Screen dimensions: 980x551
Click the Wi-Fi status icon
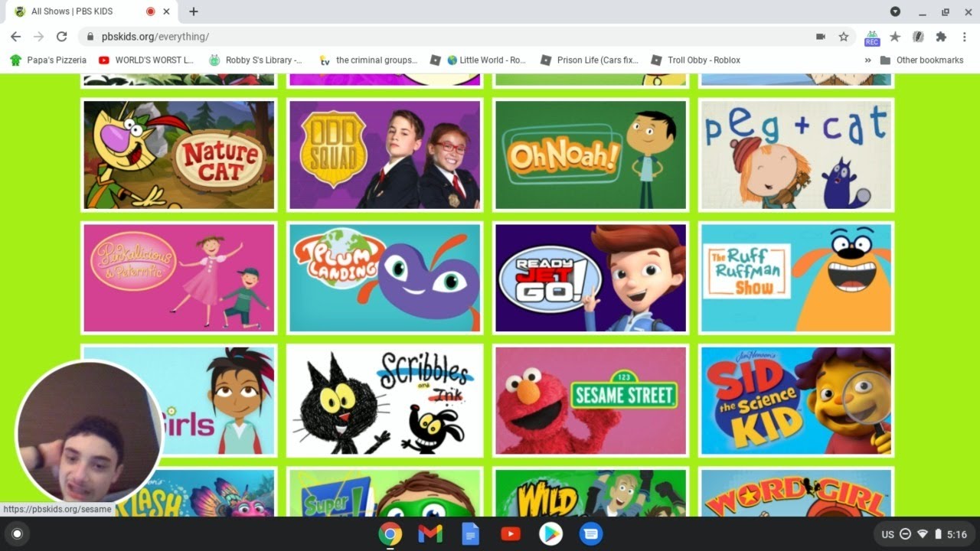point(923,534)
